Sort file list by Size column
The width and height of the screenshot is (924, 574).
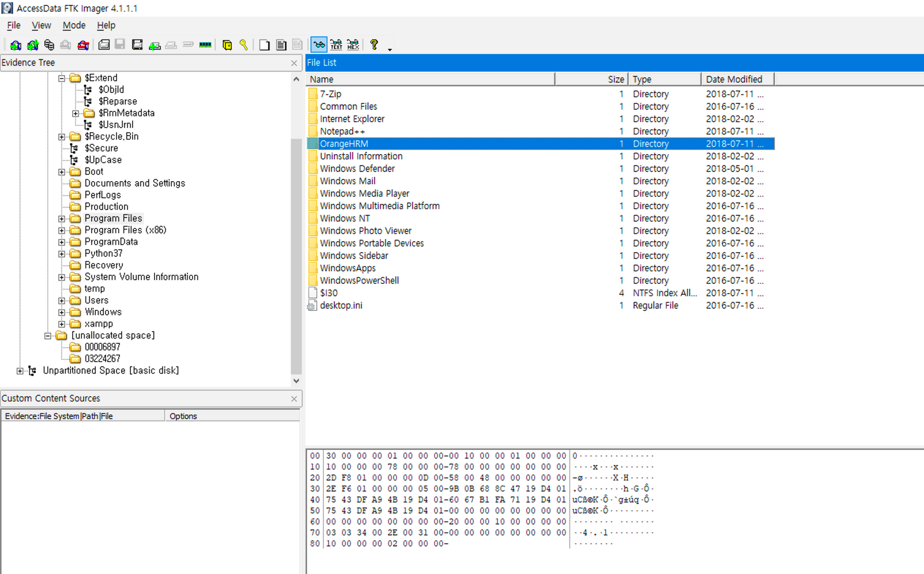pyautogui.click(x=591, y=79)
